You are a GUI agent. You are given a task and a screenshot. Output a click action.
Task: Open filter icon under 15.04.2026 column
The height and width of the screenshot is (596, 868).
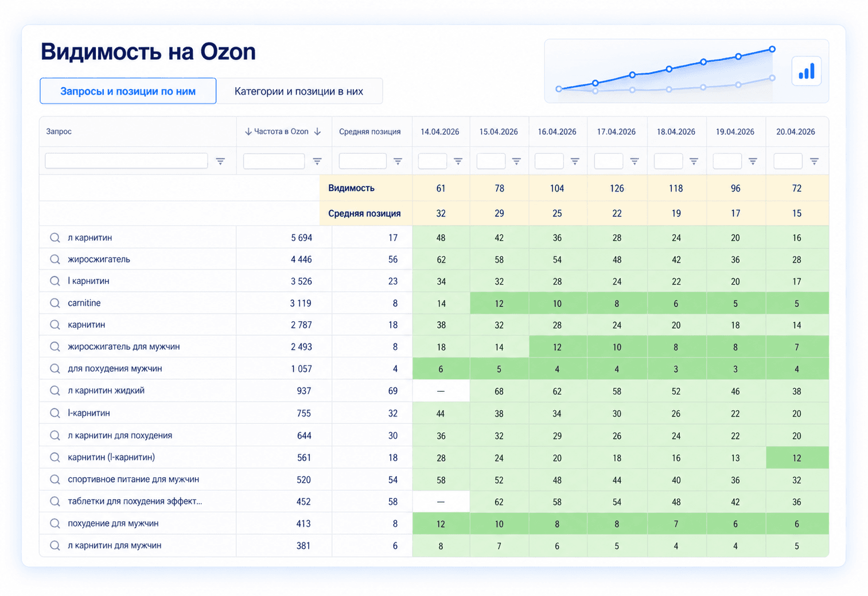coord(516,161)
